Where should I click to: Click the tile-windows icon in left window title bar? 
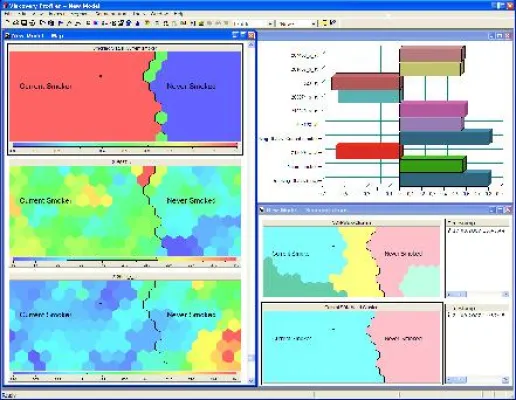[x=235, y=35]
